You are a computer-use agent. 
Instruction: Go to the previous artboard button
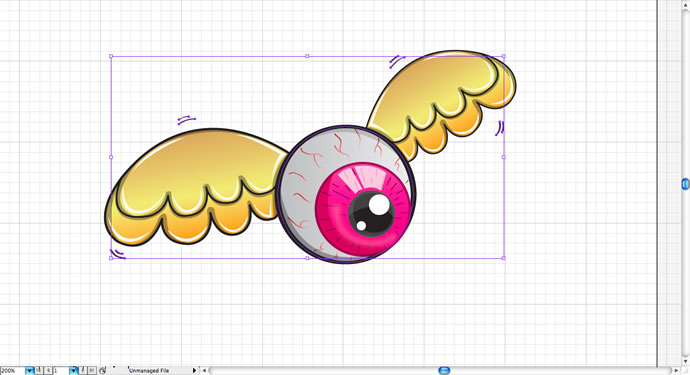tap(48, 371)
